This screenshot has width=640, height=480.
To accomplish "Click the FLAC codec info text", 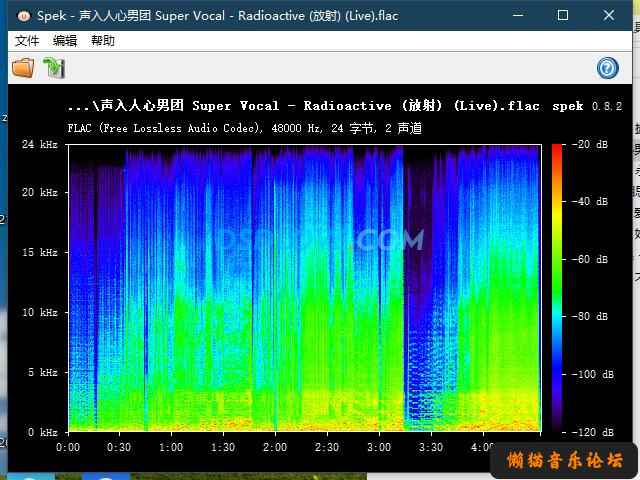I will 244,128.
